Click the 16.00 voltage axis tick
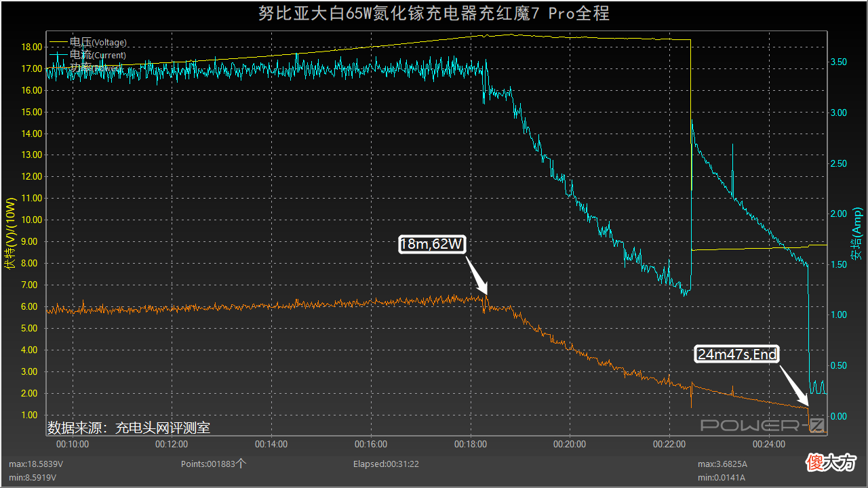The image size is (868, 488). point(31,90)
